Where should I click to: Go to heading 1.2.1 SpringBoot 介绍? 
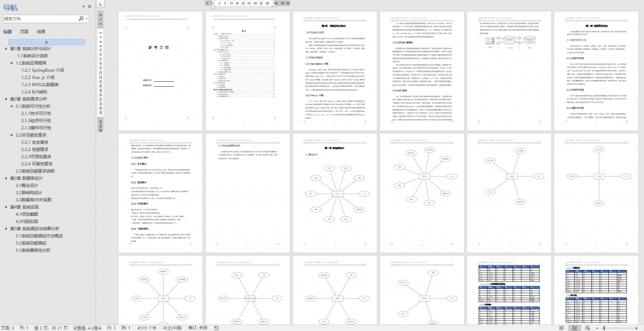tap(43, 70)
